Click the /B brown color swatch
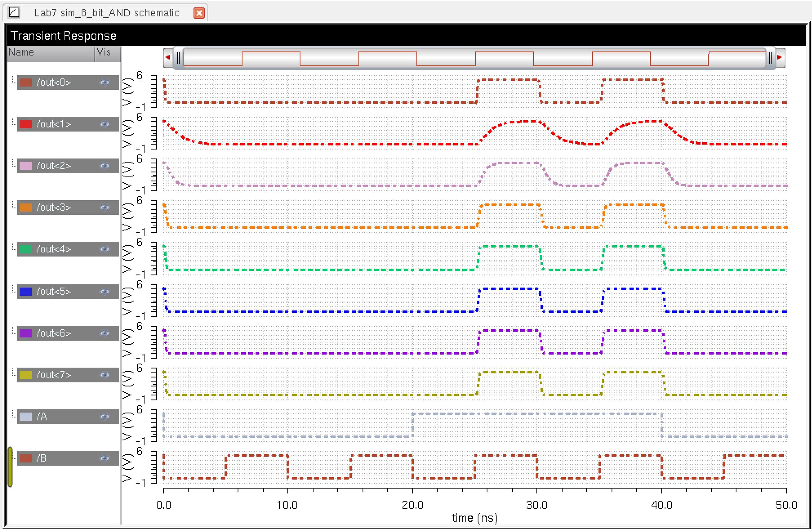This screenshot has height=529, width=812. [26, 458]
